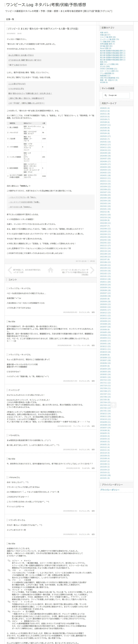
Task: Select the カラーイラスト感想 (31) category
Action: click(x=109, y=71)
